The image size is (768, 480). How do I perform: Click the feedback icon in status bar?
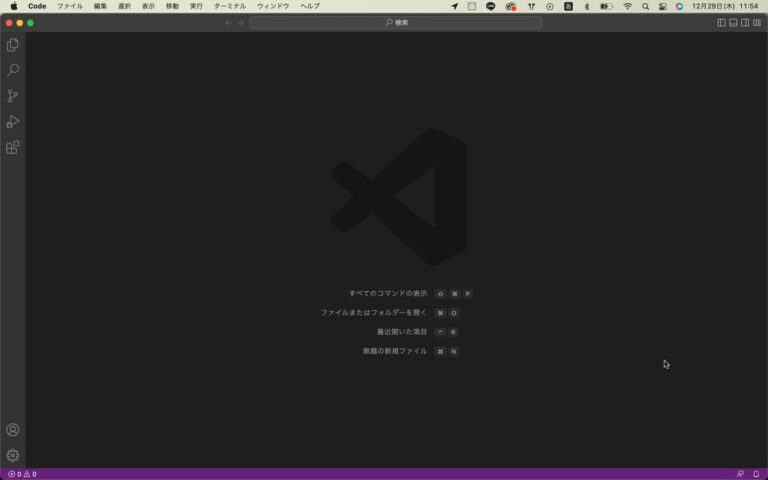point(740,474)
